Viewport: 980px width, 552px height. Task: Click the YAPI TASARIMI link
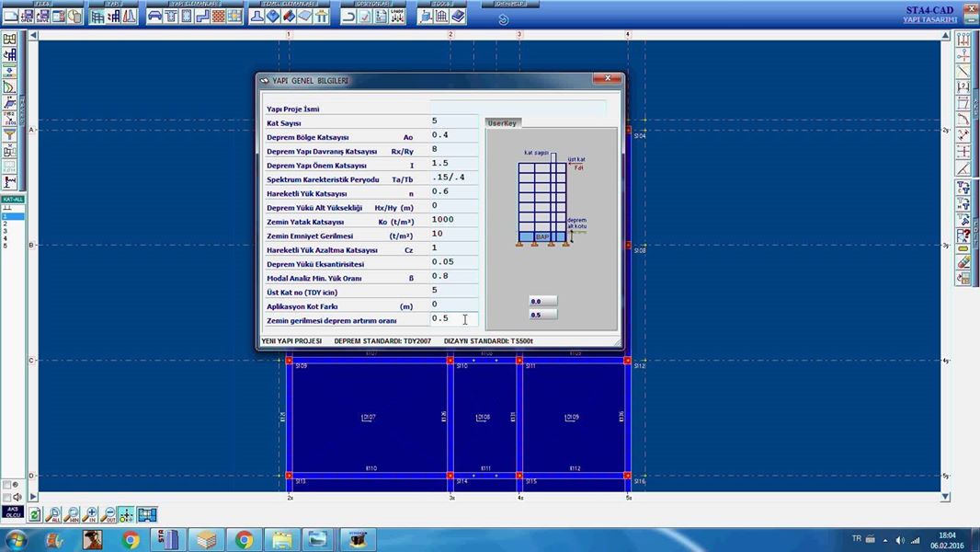coord(930,20)
